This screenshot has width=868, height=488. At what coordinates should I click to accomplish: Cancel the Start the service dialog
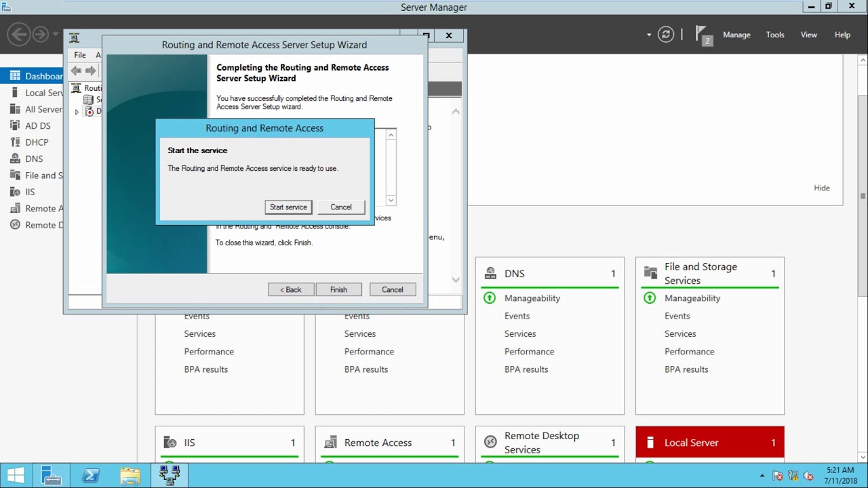coord(341,207)
